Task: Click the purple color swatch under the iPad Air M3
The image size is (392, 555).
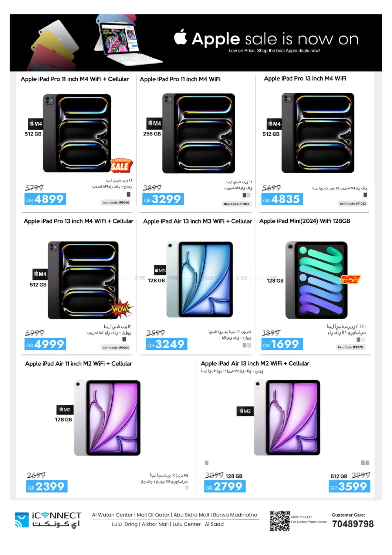Action: click(x=244, y=345)
